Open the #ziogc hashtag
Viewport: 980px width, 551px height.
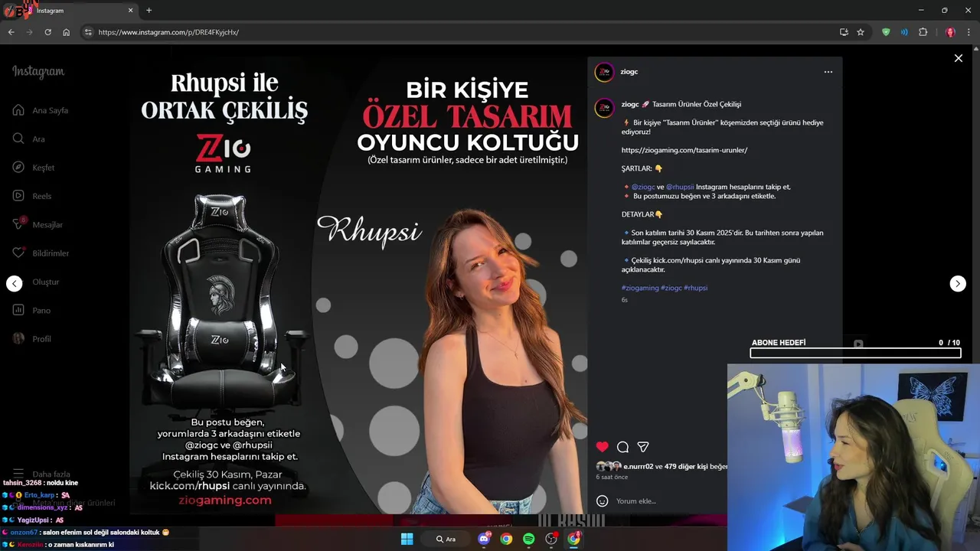click(x=671, y=288)
